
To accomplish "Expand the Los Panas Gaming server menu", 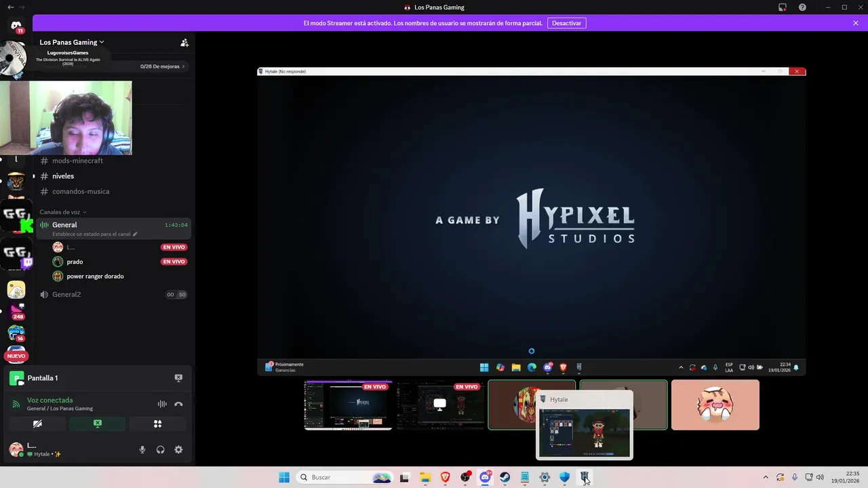I will click(72, 42).
